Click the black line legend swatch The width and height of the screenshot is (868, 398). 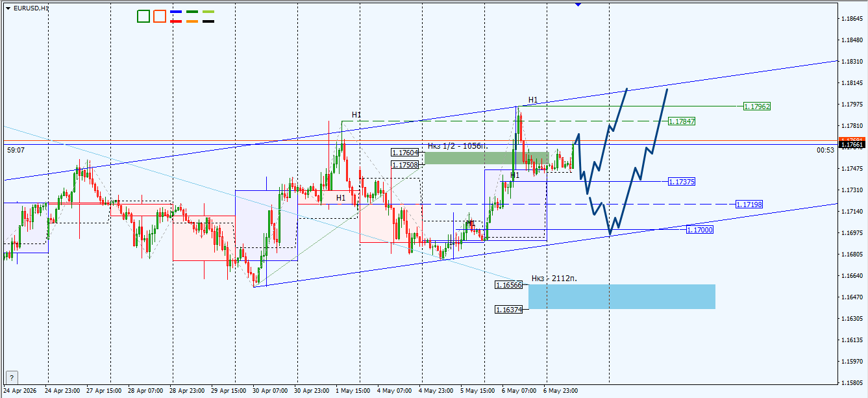pos(208,21)
